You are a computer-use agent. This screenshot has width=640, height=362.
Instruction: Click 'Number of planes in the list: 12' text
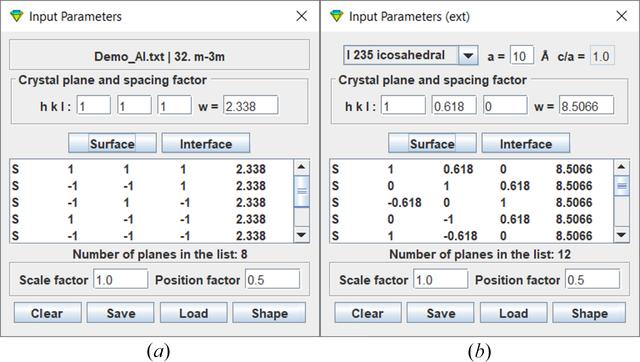coord(480,254)
